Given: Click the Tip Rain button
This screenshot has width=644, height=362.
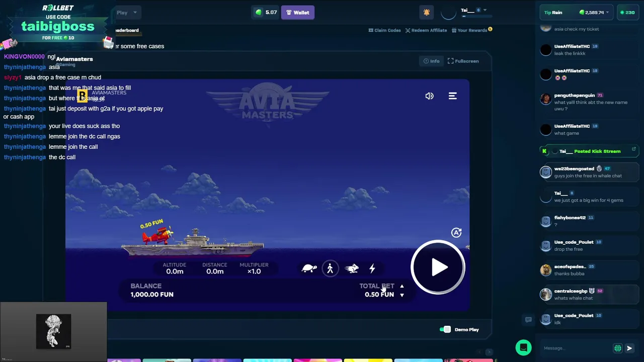Looking at the screenshot, I should click(553, 13).
